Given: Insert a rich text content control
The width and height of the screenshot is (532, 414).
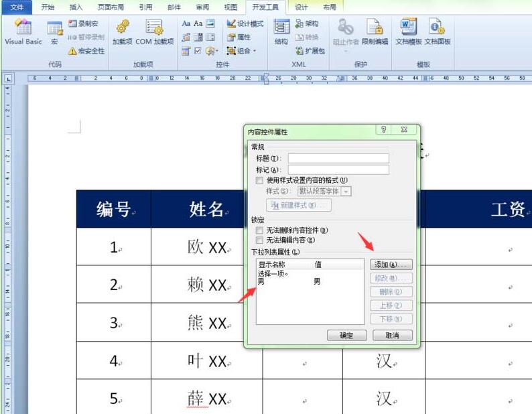Looking at the screenshot, I should tap(186, 23).
